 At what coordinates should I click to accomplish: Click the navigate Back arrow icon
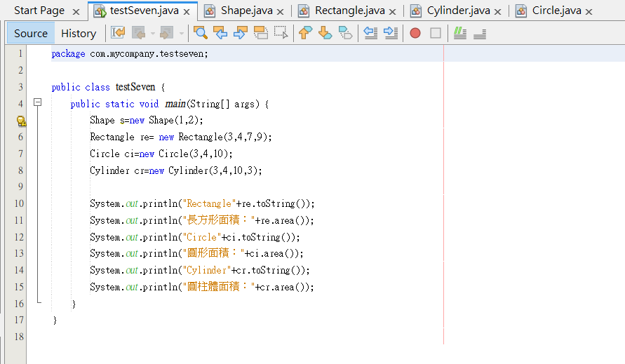click(x=138, y=33)
